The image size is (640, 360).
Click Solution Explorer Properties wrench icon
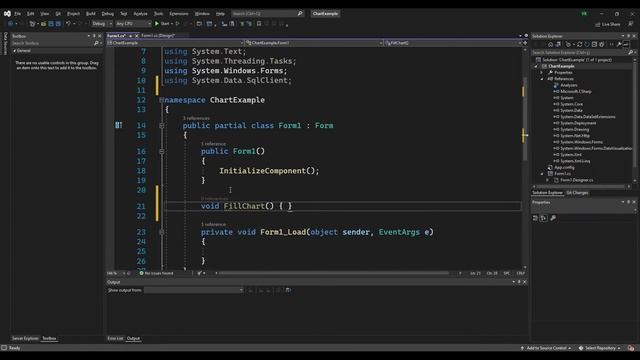(x=619, y=44)
